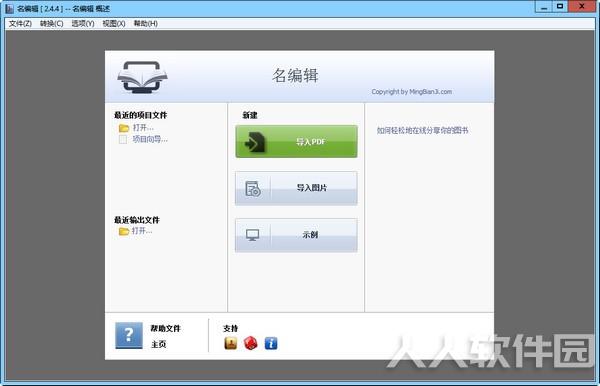
Task: Open the 选项(Y) menu
Action: [83, 24]
